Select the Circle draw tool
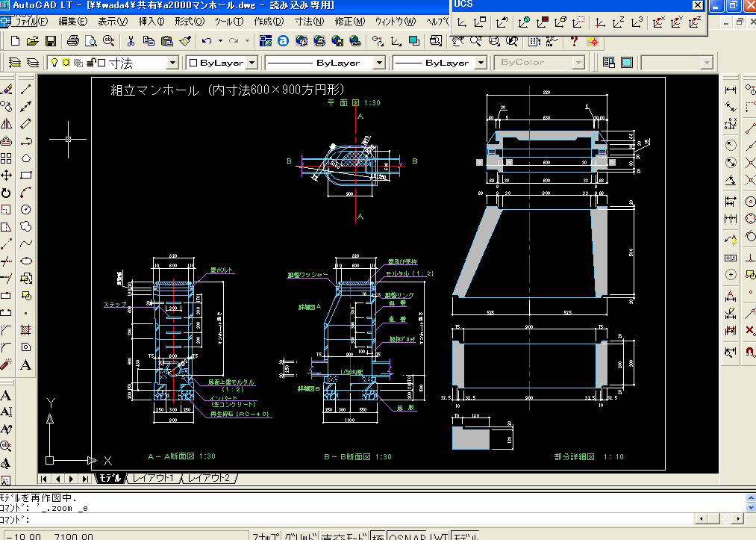The image size is (756, 540). pyautogui.click(x=26, y=209)
